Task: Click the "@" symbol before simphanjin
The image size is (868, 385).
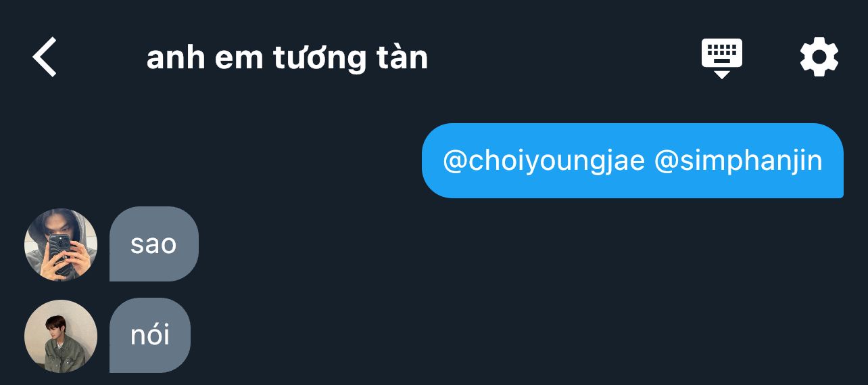Action: (x=666, y=162)
